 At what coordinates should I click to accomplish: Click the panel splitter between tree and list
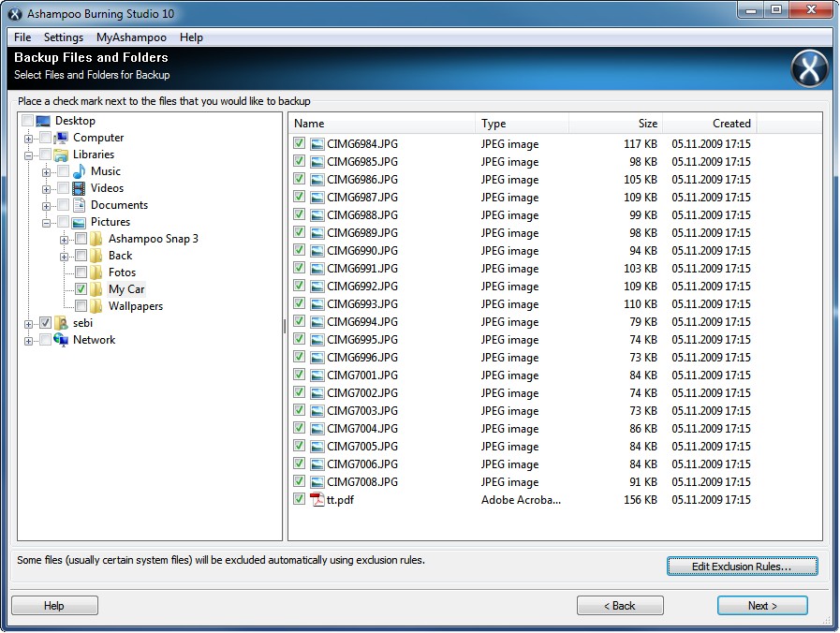(285, 326)
